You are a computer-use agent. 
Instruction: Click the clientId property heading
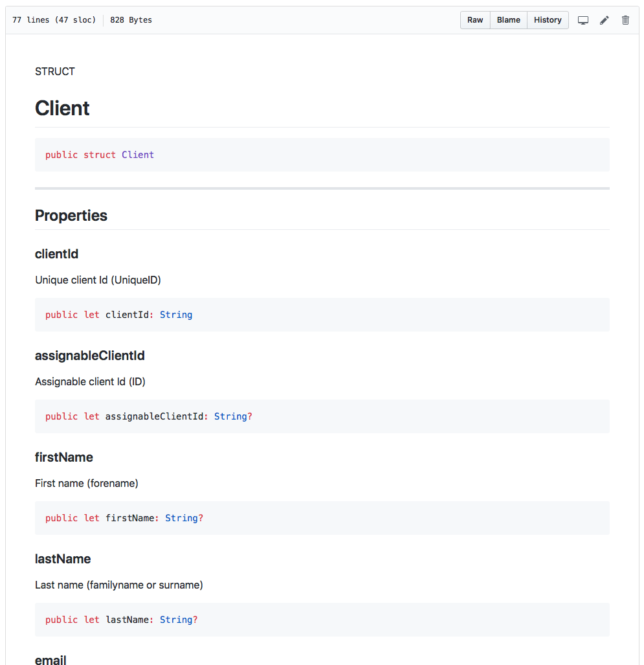(56, 254)
